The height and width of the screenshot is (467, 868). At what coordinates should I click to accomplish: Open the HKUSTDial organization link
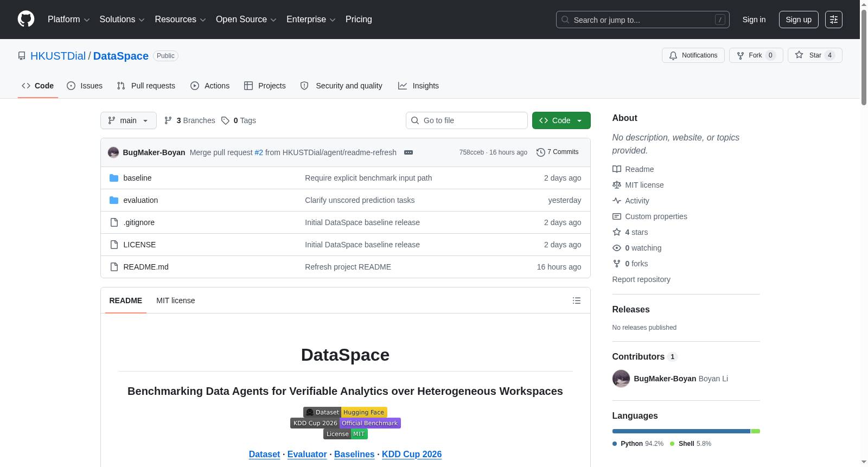(58, 56)
